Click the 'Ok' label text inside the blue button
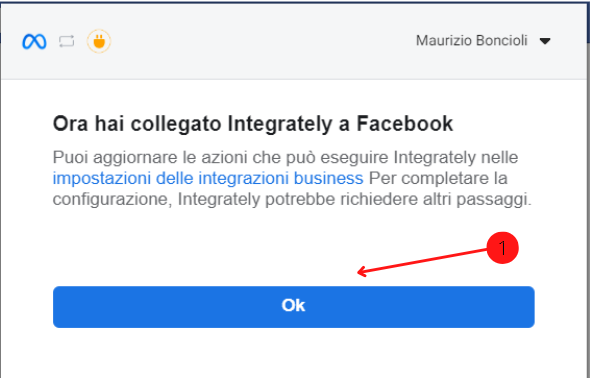 (293, 305)
